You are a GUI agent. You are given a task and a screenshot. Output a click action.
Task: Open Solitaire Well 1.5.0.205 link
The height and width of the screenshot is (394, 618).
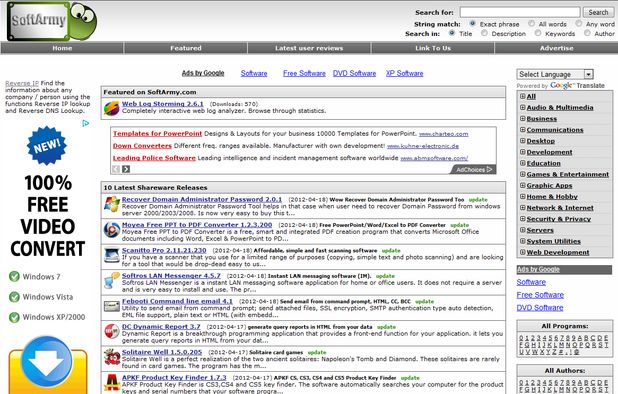pyautogui.click(x=162, y=352)
